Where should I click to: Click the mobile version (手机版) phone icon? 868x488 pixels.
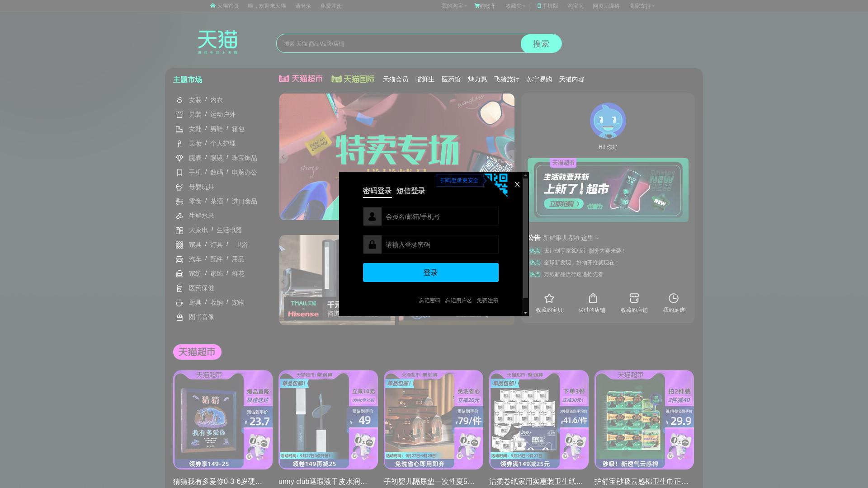point(539,6)
